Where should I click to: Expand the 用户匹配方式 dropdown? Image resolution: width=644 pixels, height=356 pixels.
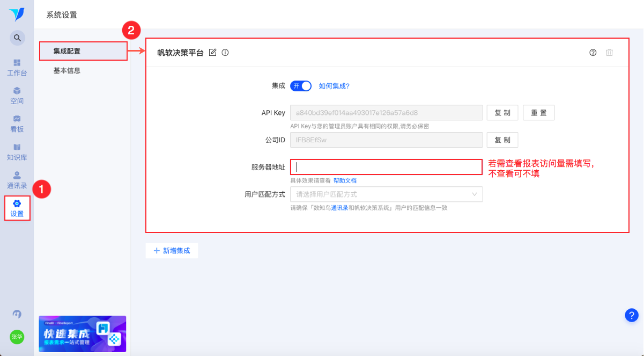pyautogui.click(x=386, y=194)
